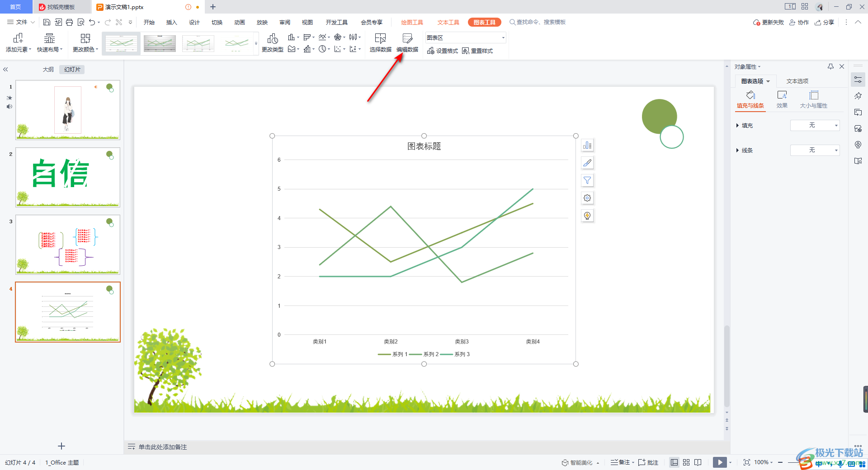Open the Line type dropdown showing 无
This screenshot has height=470, width=868.
815,150
